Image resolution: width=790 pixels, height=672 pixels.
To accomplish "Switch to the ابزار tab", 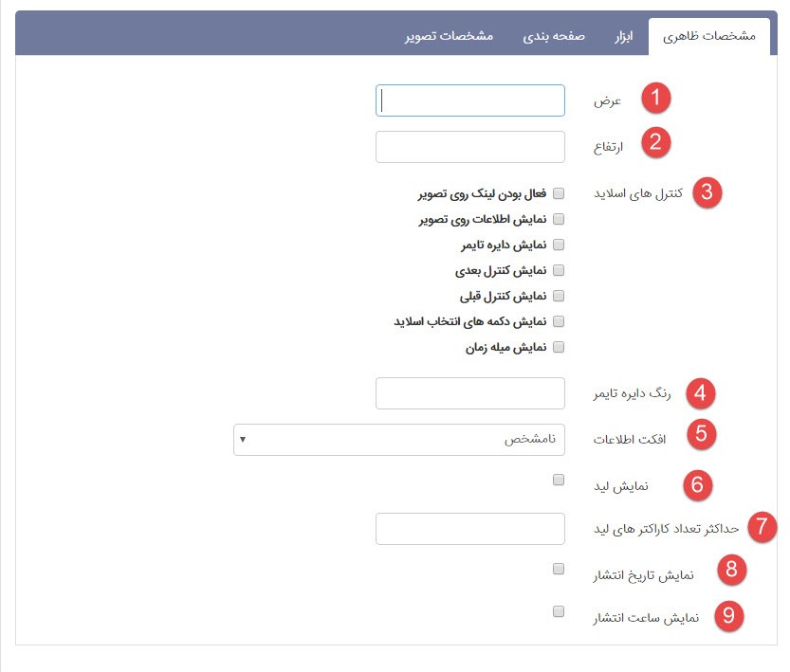I will [x=623, y=37].
